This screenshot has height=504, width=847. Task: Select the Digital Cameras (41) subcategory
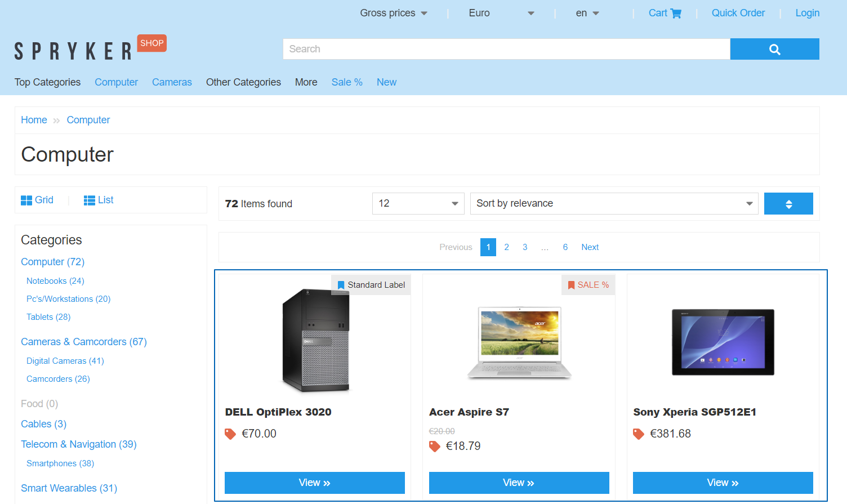coord(65,361)
